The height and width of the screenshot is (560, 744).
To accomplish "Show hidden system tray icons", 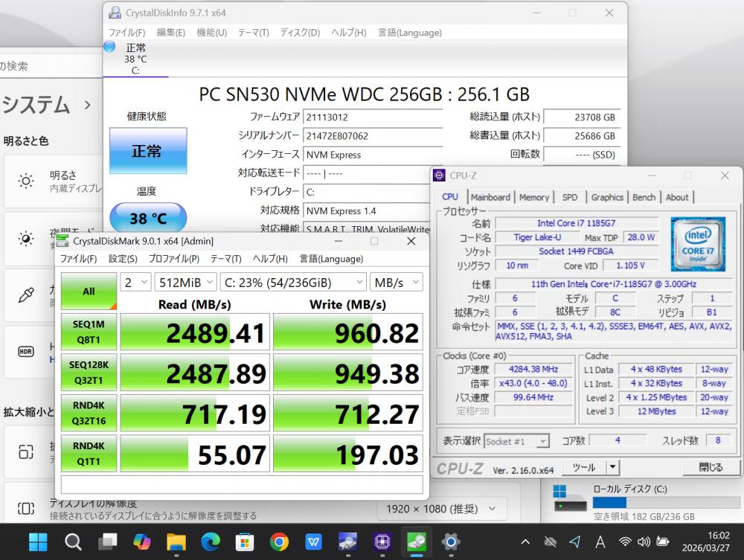I will click(525, 541).
